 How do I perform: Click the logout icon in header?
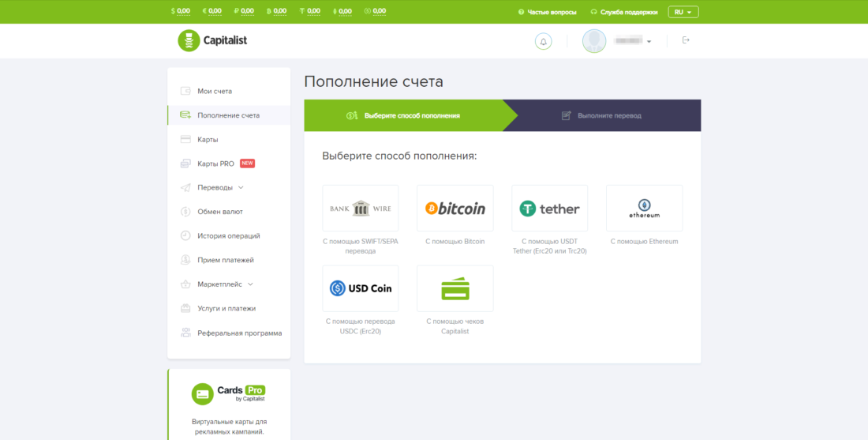pyautogui.click(x=685, y=40)
